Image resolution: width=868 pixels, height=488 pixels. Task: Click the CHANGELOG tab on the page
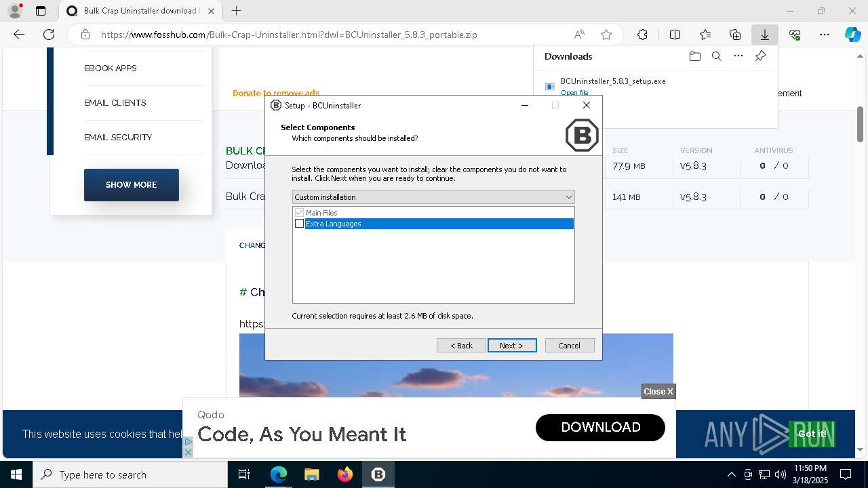252,245
